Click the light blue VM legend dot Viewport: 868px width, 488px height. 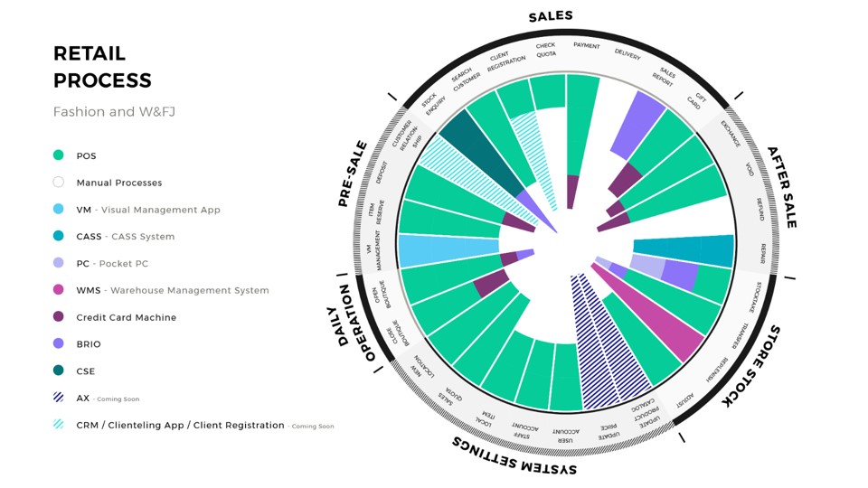(x=59, y=210)
